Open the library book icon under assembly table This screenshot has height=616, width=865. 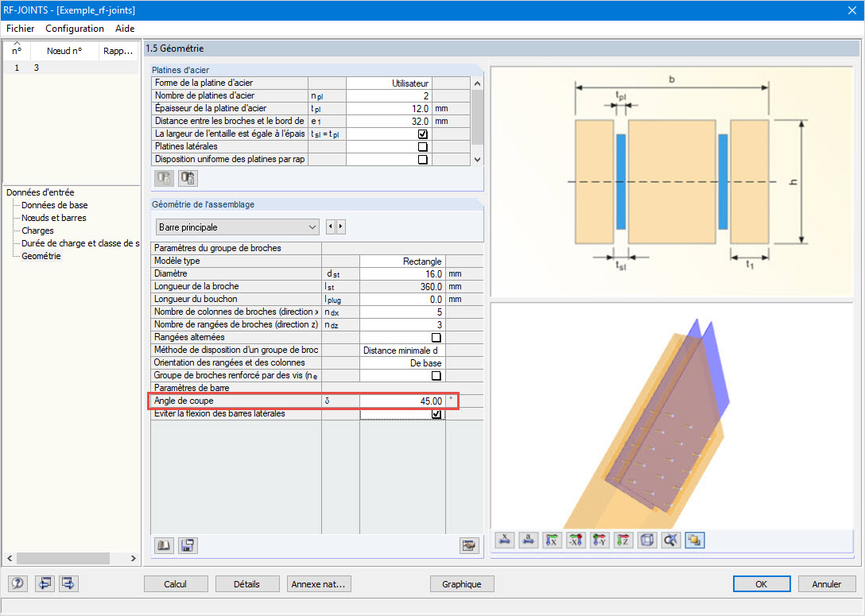164,545
